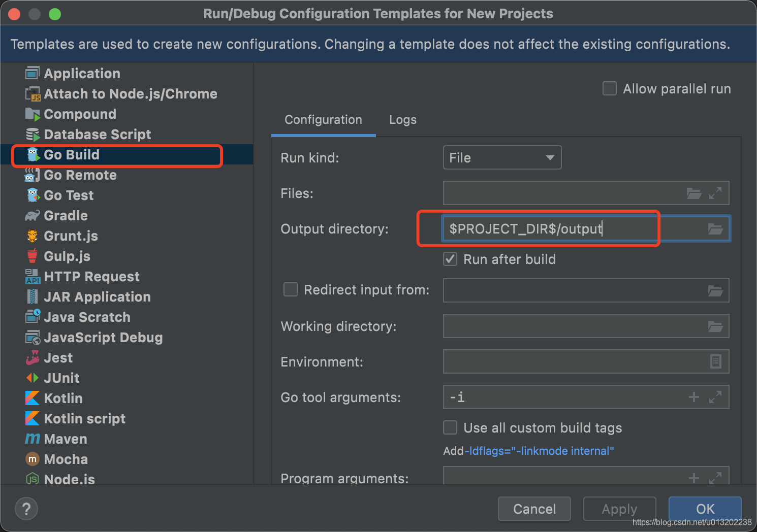
Task: Click the Database Script icon
Action: 33,135
